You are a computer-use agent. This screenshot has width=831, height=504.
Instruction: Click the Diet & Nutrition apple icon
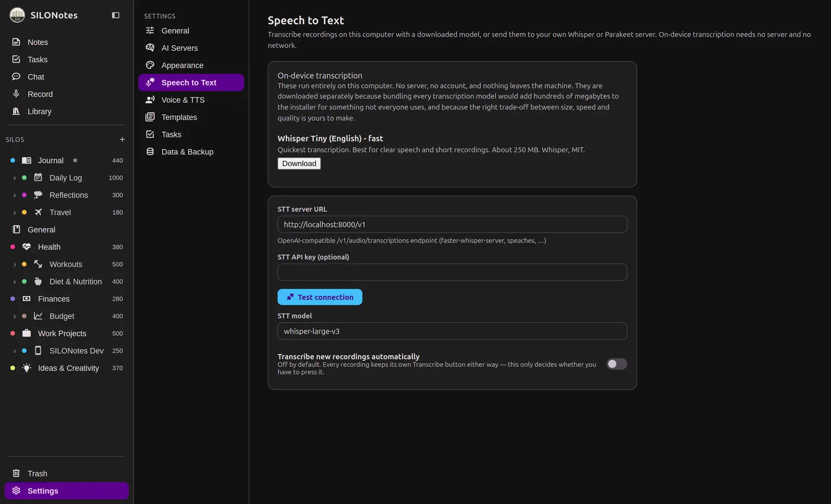point(38,281)
